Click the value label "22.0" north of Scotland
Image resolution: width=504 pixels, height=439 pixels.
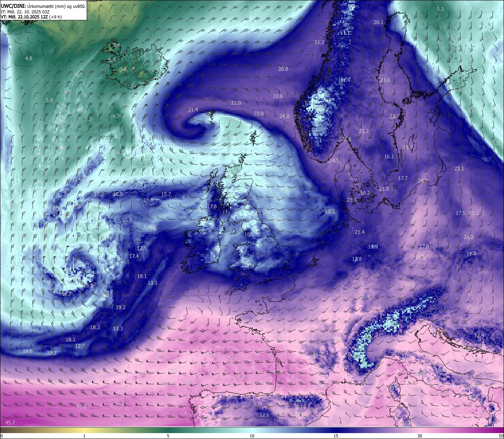(x=236, y=103)
